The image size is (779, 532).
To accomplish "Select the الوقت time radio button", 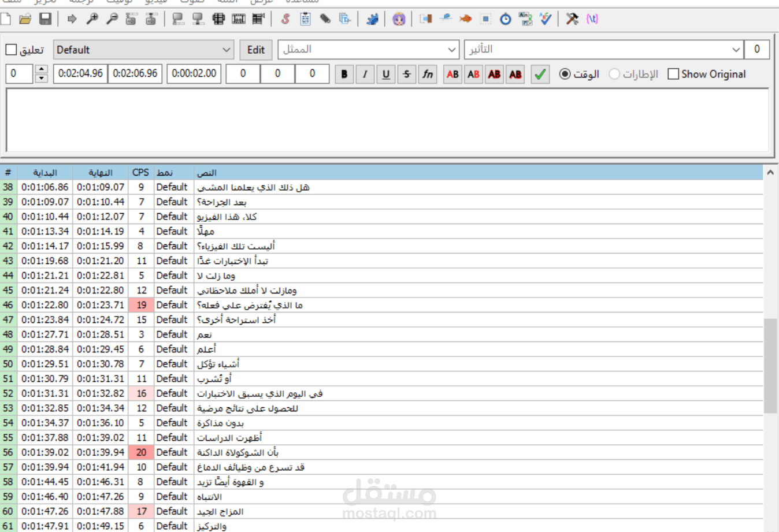I will [565, 74].
